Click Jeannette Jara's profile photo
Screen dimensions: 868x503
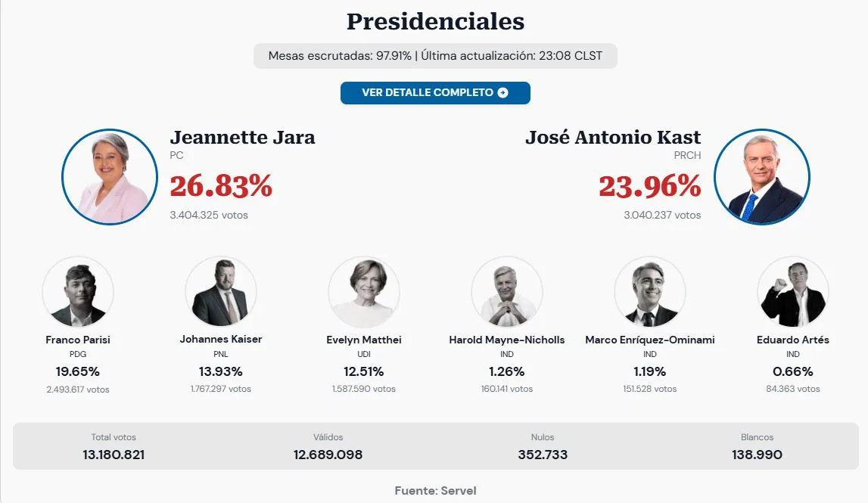pos(110,176)
